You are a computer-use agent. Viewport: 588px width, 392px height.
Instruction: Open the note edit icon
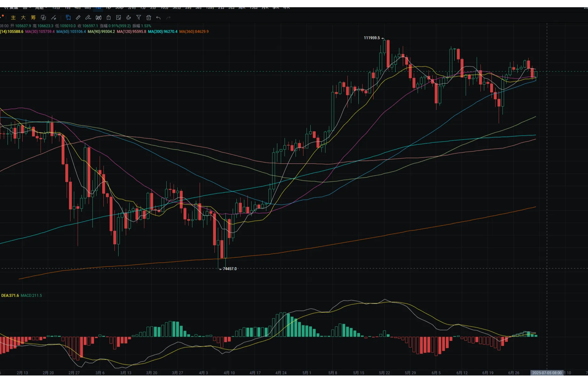[x=119, y=18]
